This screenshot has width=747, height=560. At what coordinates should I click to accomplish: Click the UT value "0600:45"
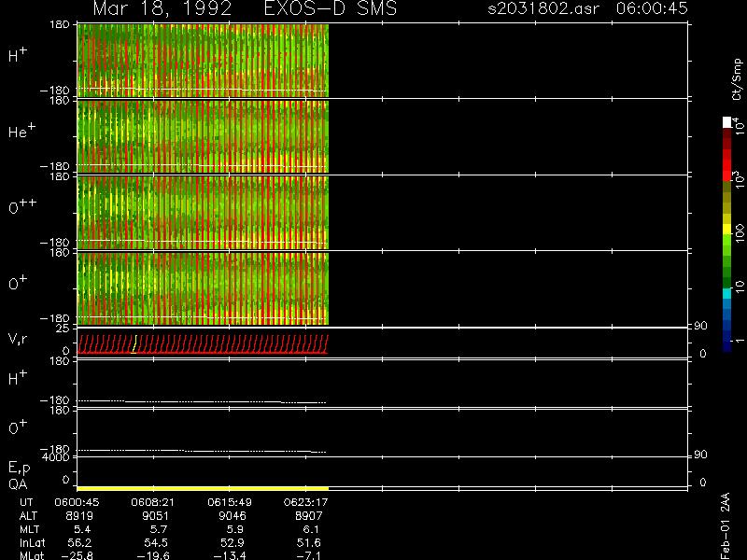[77, 502]
